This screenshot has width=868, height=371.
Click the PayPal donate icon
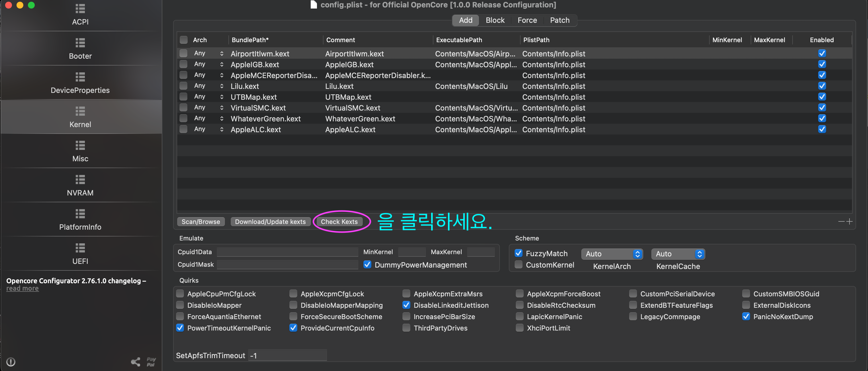pyautogui.click(x=151, y=362)
